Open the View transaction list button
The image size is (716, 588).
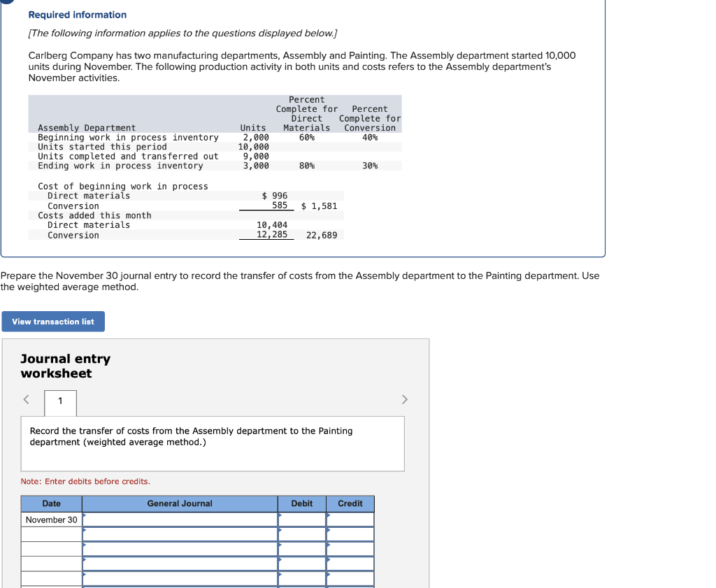(x=53, y=322)
